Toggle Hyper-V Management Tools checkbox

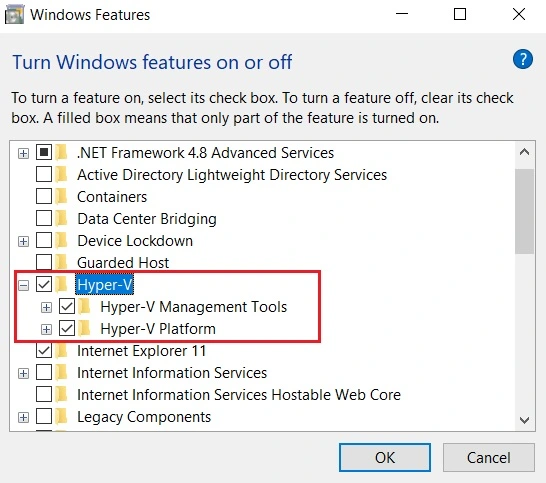pos(67,306)
